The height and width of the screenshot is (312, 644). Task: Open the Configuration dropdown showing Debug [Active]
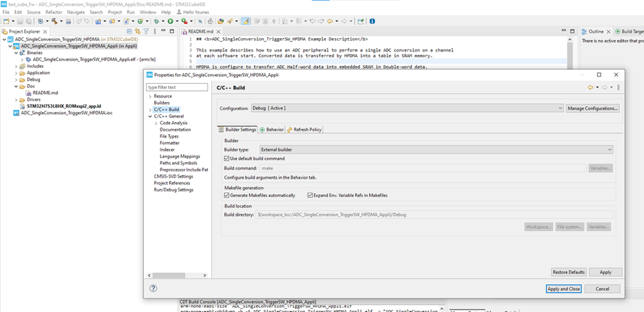(x=407, y=108)
